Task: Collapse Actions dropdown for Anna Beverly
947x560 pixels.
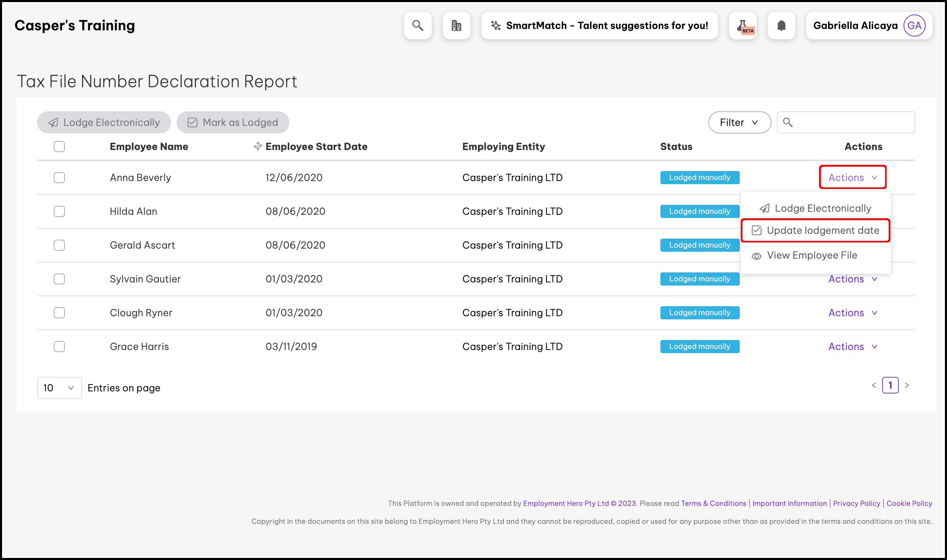Action: tap(853, 177)
